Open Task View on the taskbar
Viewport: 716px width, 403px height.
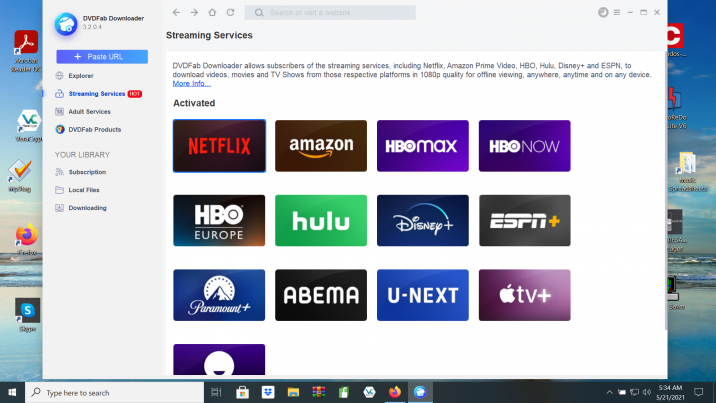coord(216,392)
